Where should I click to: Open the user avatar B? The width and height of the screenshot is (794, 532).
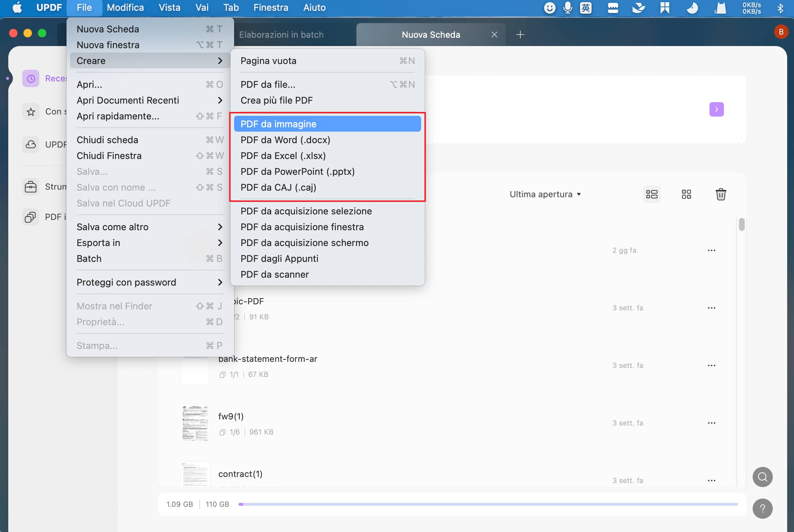tap(781, 32)
